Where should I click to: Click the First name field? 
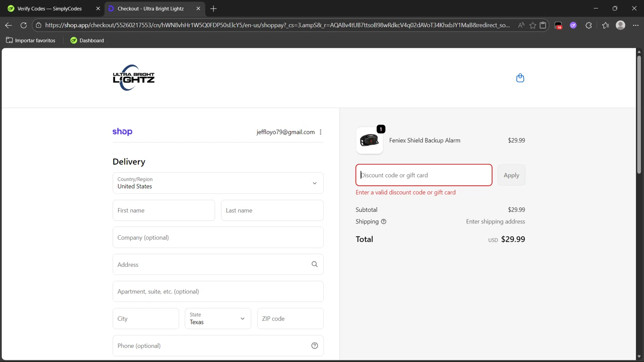pos(164,210)
